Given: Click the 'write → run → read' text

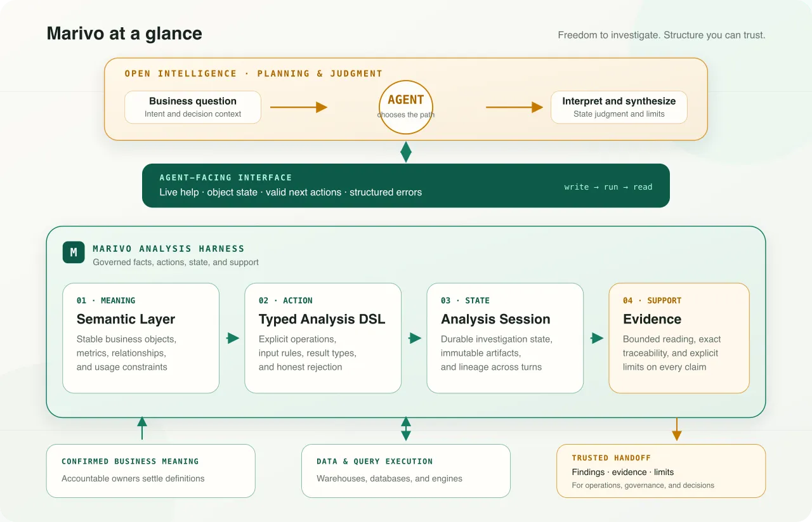Looking at the screenshot, I should (608, 187).
